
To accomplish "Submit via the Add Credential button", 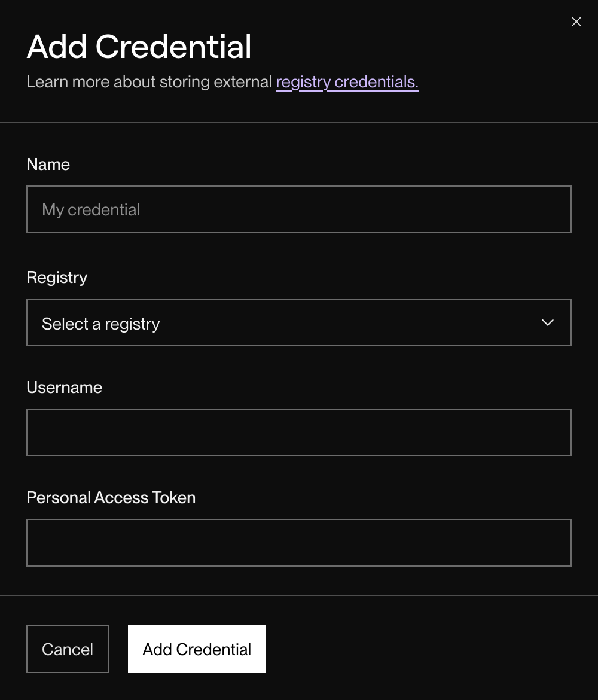I will point(197,649).
